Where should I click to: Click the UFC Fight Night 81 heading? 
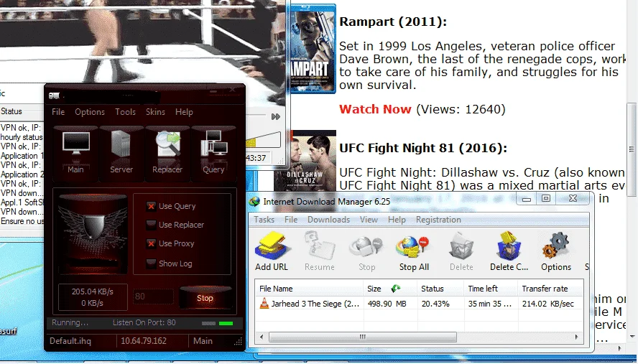point(423,148)
